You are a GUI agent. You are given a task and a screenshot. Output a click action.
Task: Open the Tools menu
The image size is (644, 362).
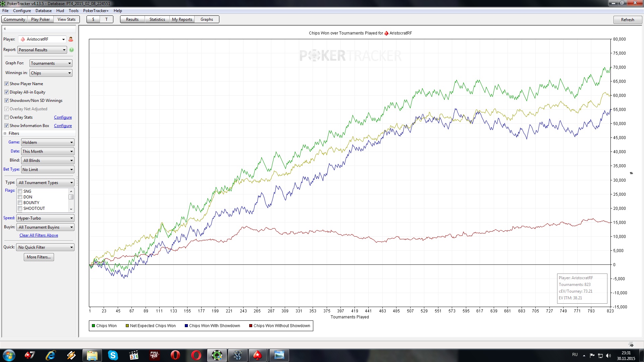click(73, 11)
